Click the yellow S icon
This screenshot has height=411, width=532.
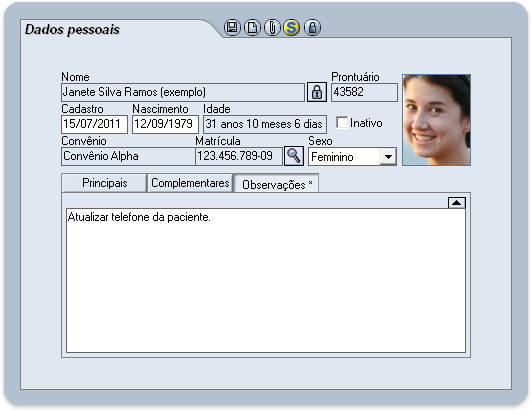tap(292, 27)
